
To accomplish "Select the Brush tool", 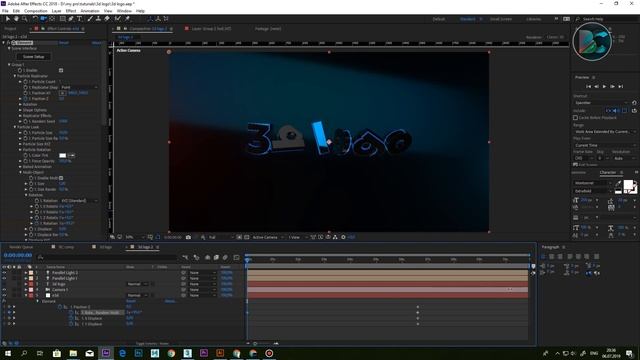I will [x=90, y=19].
